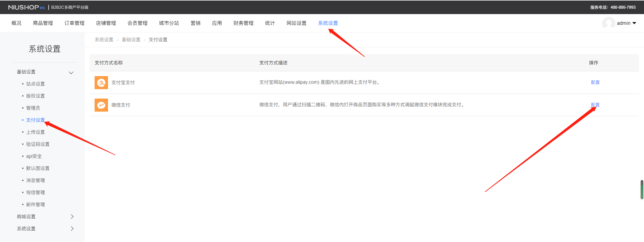Screen dimensions: 644x242
Task: Click 基础设置 in the breadcrumb
Action: click(x=131, y=40)
